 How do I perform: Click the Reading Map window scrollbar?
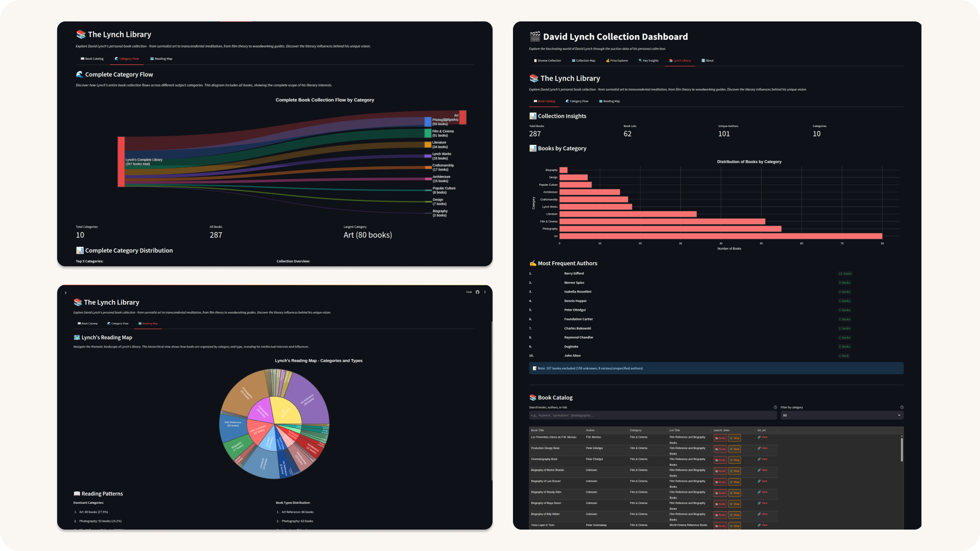pyautogui.click(x=492, y=400)
